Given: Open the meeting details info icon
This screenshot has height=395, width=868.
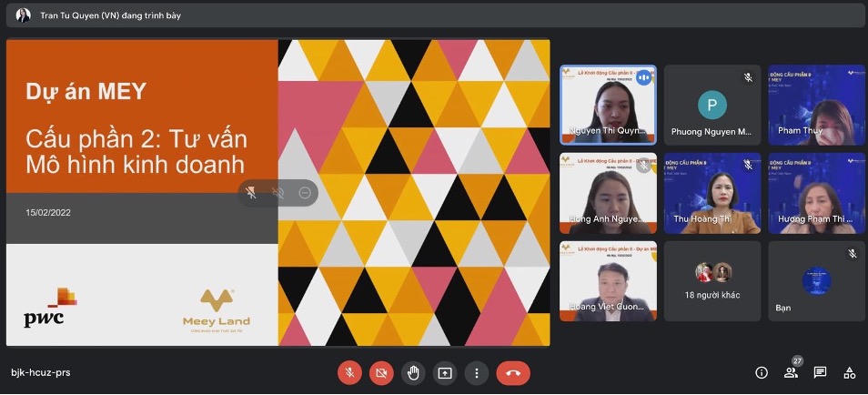Looking at the screenshot, I should pyautogui.click(x=762, y=372).
